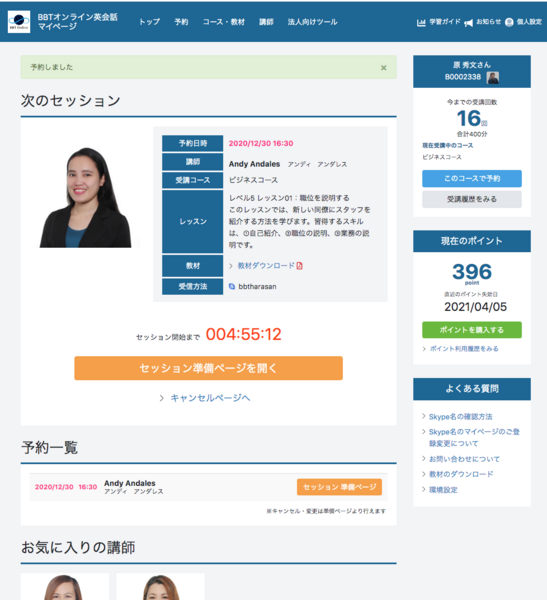Screen dimensions: 547x600
Task: Click the 2020/12/30 16:30 date in session details
Action: pyautogui.click(x=261, y=143)
